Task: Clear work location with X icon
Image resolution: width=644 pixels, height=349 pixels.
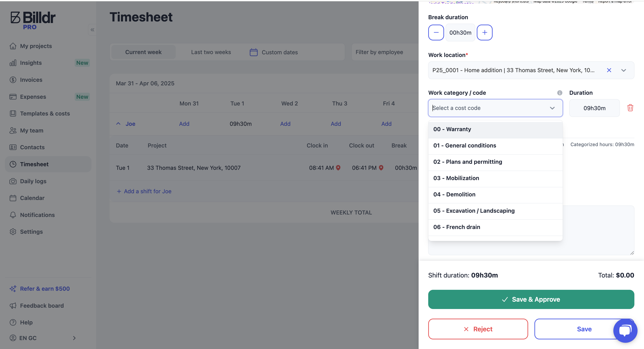Action: point(609,70)
